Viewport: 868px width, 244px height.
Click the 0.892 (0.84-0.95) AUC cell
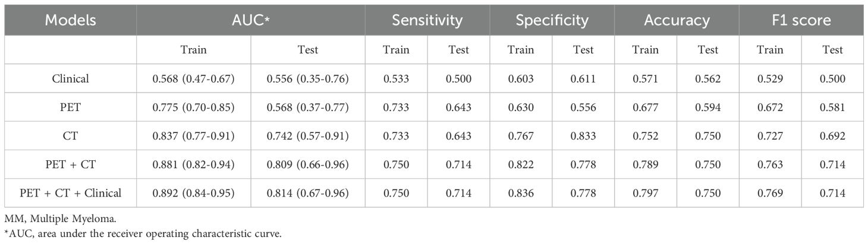[193, 193]
